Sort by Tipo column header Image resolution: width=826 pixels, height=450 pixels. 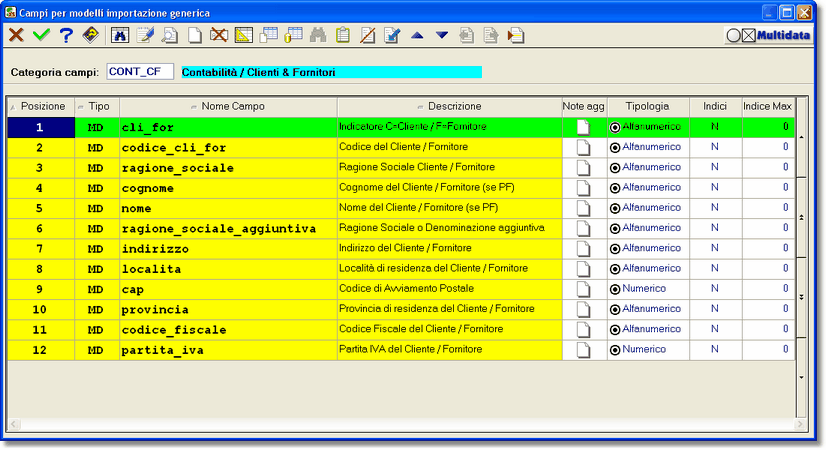click(97, 106)
